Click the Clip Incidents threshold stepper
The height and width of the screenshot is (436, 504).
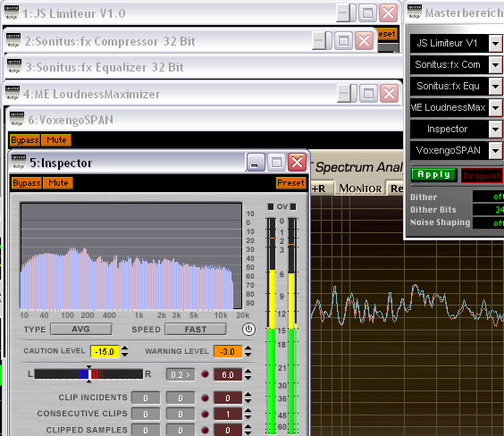click(x=248, y=398)
